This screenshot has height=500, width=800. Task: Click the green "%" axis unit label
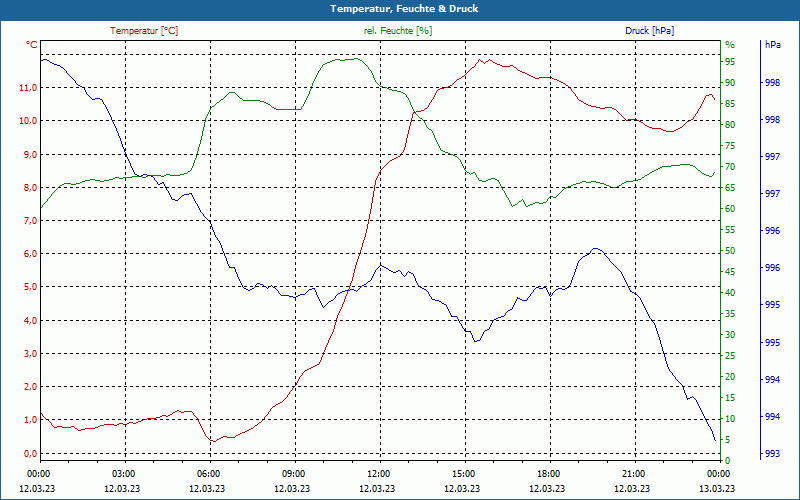click(730, 45)
